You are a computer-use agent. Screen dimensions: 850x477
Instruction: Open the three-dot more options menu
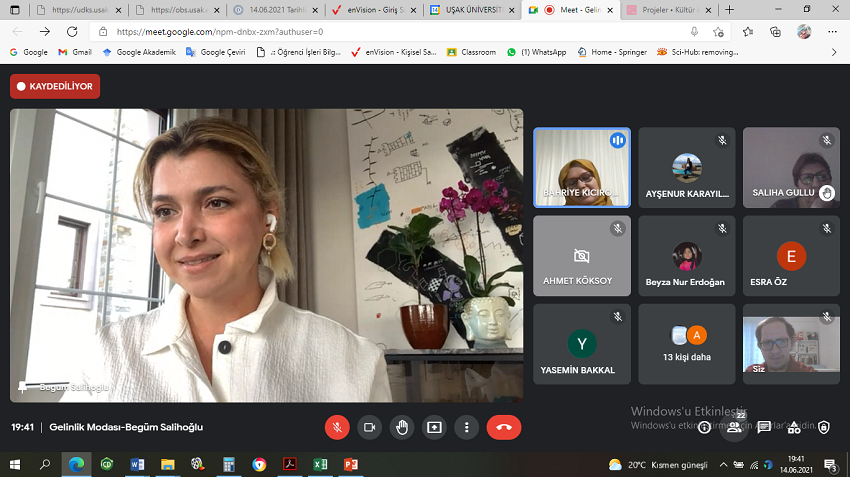[466, 427]
